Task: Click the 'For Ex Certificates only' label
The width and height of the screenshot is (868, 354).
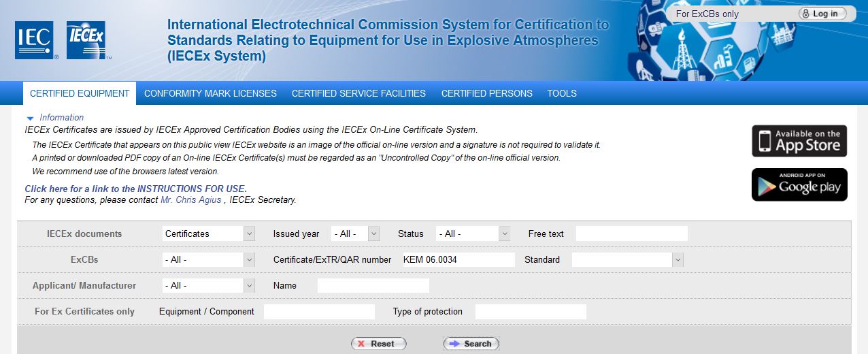Action: pyautogui.click(x=84, y=311)
